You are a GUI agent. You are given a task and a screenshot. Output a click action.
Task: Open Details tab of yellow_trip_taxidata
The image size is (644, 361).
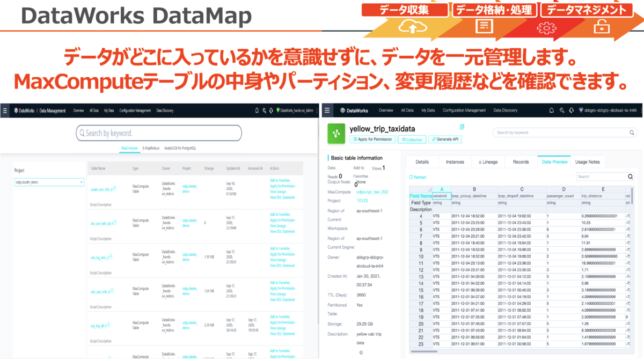pyautogui.click(x=422, y=161)
